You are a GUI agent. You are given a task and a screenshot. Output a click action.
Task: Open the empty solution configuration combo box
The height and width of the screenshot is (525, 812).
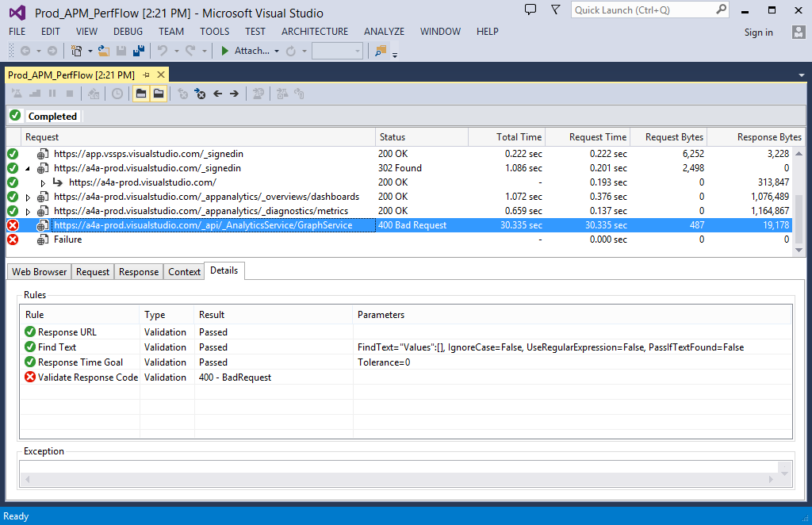[x=337, y=51]
